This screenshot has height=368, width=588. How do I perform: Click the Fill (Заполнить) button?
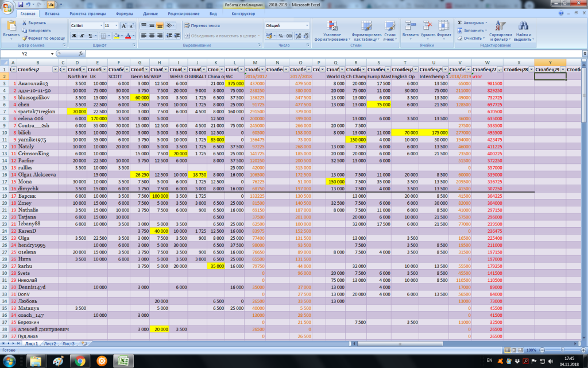(474, 30)
